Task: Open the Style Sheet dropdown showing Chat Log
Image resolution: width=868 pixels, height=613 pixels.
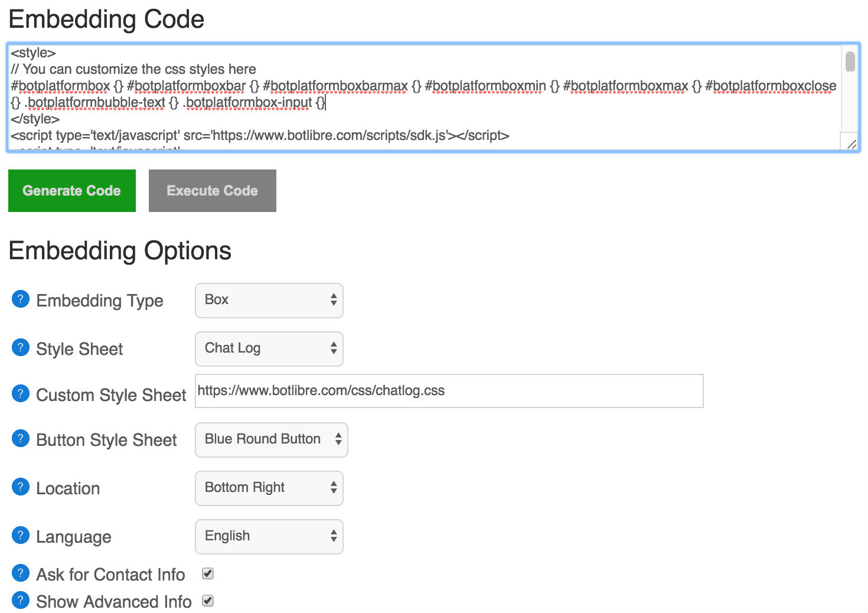Action: [x=269, y=349]
